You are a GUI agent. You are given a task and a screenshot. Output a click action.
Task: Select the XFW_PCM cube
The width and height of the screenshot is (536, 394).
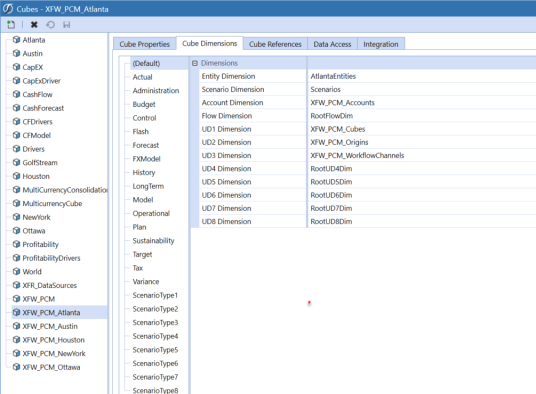coord(39,299)
